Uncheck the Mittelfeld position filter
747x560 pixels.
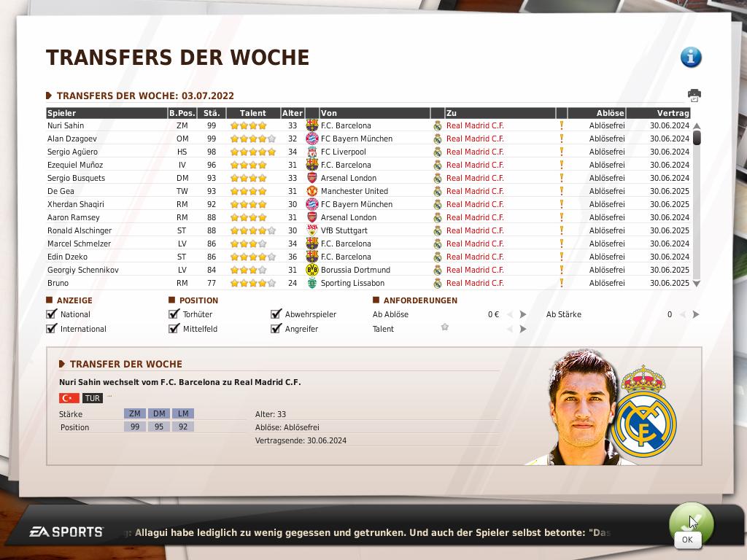(x=174, y=328)
